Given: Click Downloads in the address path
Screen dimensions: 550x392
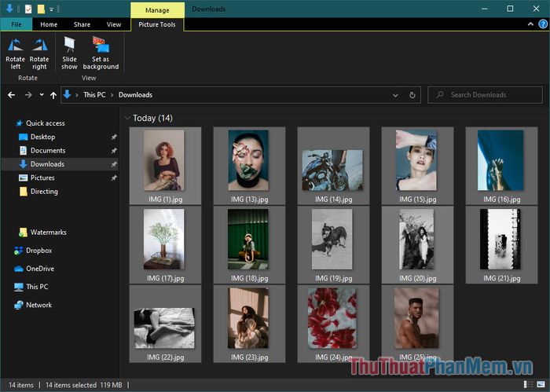Looking at the screenshot, I should click(135, 95).
